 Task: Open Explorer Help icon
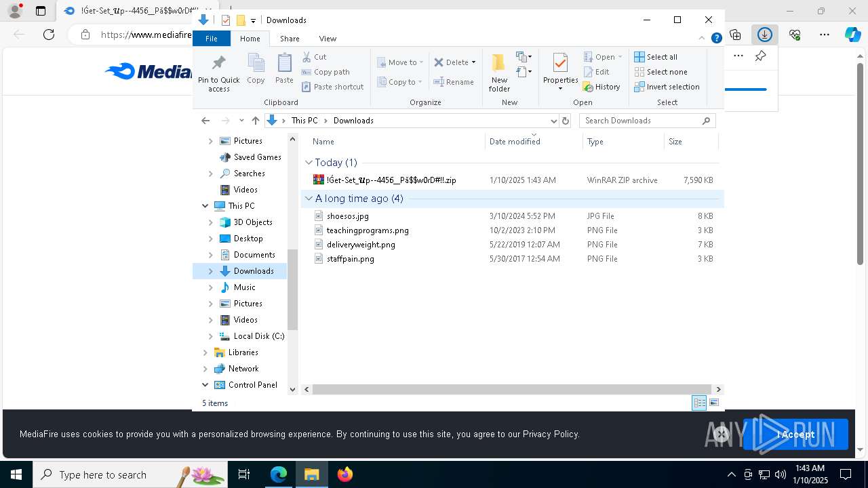pyautogui.click(x=716, y=39)
